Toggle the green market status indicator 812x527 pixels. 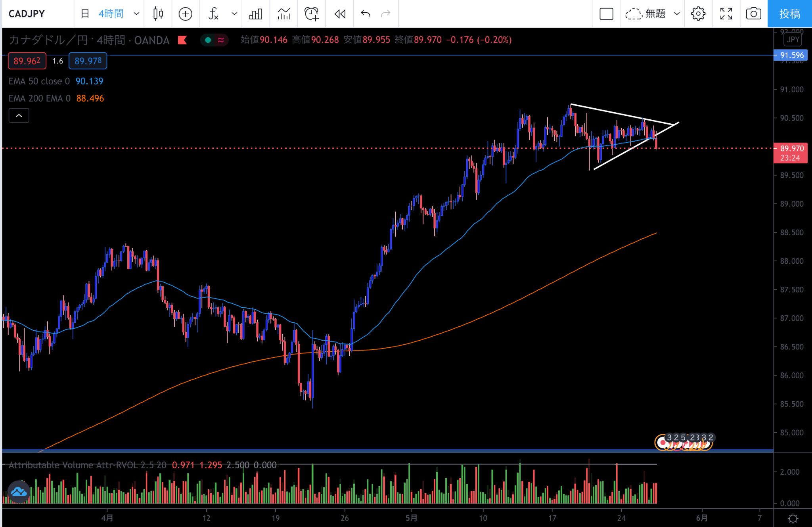pos(208,40)
